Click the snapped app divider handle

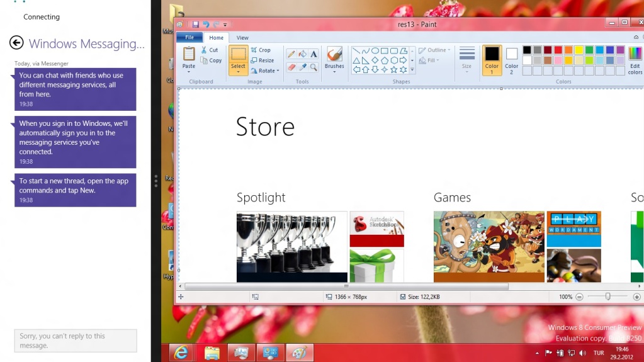pyautogui.click(x=156, y=181)
